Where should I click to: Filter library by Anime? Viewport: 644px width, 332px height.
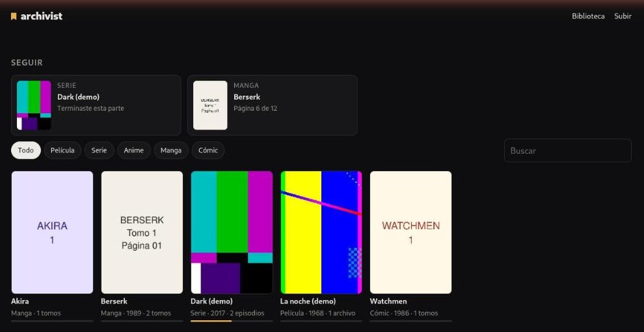pos(134,150)
